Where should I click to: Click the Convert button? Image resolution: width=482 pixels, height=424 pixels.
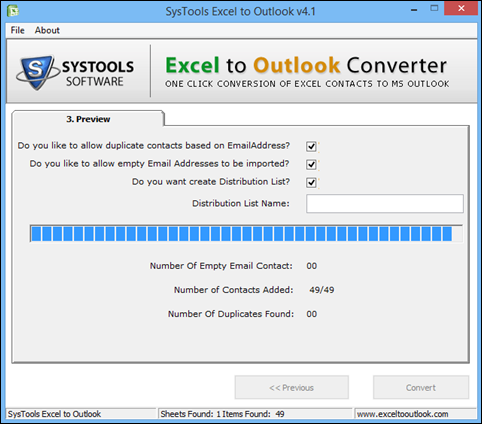421,387
